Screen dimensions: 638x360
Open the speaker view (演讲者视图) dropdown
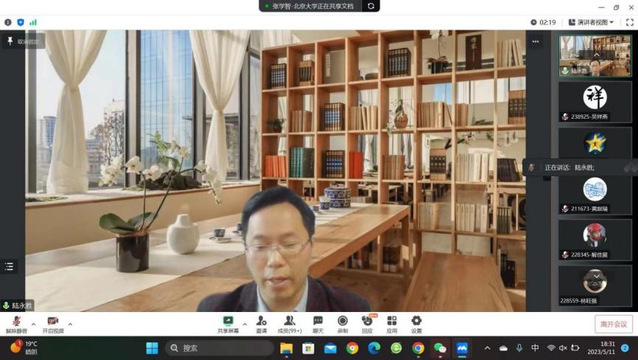(591, 22)
